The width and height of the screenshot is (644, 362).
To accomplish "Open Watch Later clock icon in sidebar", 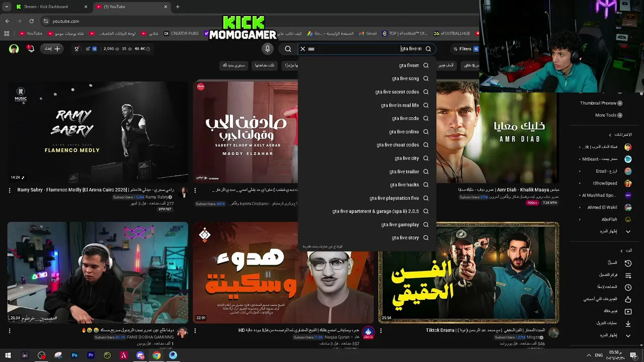I will 628,287.
